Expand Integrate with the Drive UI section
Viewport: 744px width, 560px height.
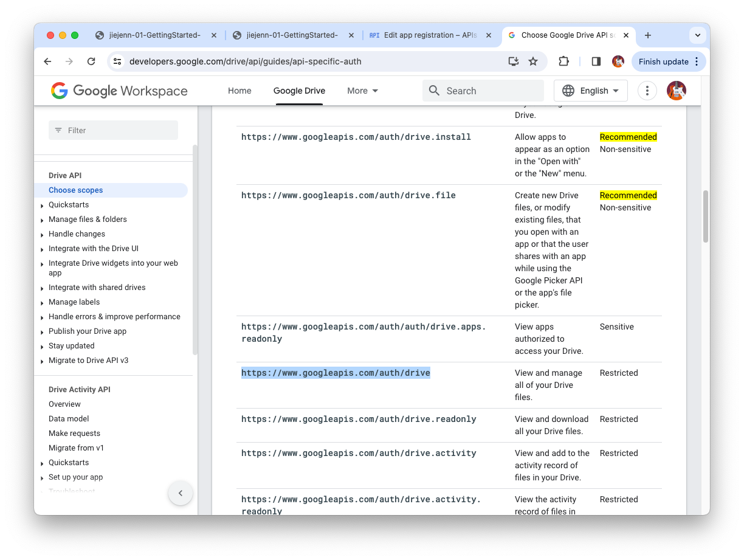(42, 249)
